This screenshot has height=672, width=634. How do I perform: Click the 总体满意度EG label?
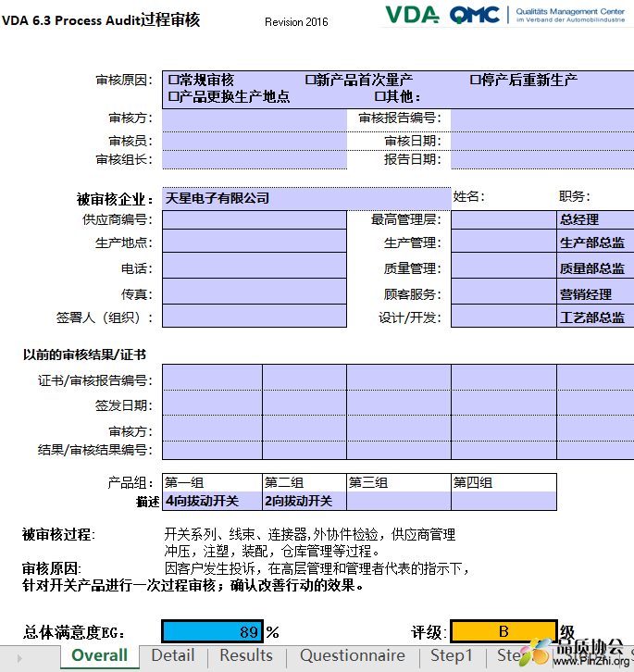coord(73,632)
